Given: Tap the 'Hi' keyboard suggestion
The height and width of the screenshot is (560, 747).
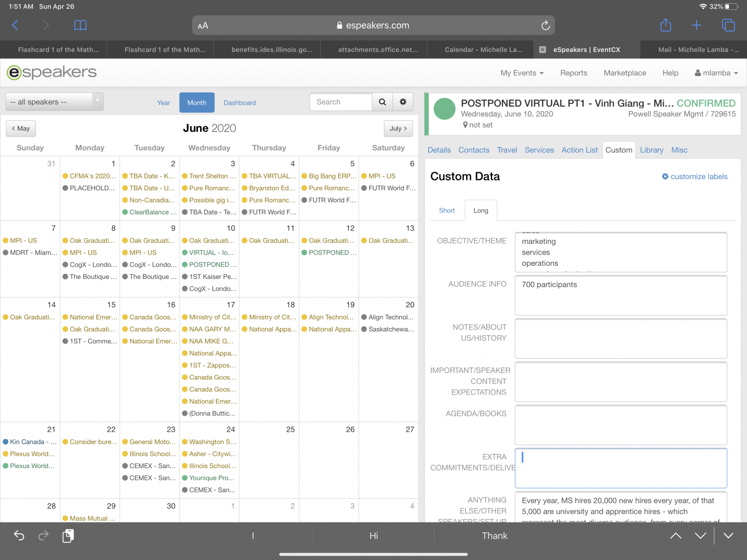Looking at the screenshot, I should [373, 536].
